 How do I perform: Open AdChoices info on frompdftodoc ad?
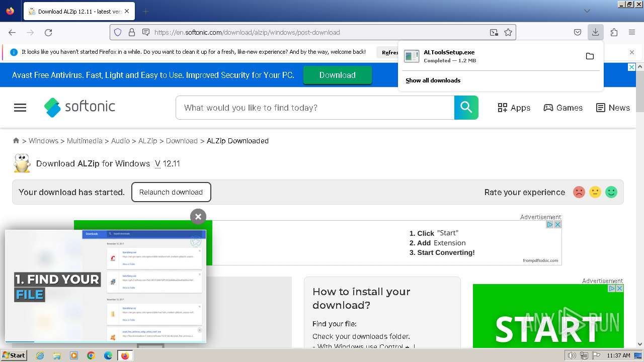click(x=550, y=224)
